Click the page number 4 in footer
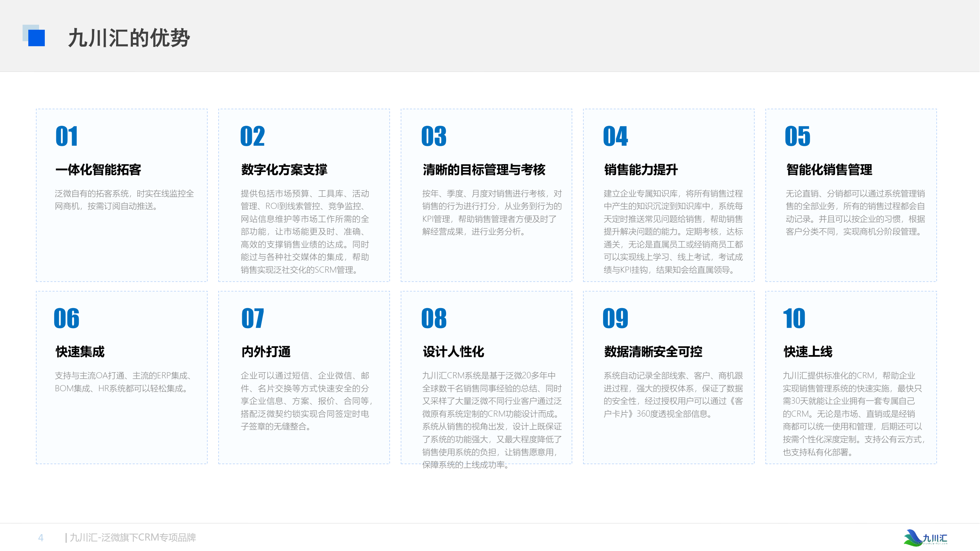The height and width of the screenshot is (551, 980). 41,538
